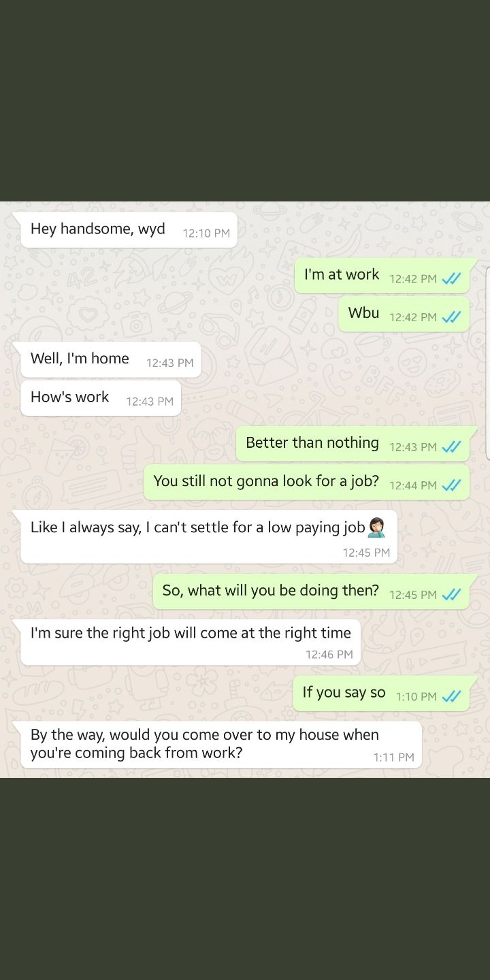Screen dimensions: 490x980
Task: Tap double ticks on 'Better than nothing'
Action: (451, 446)
